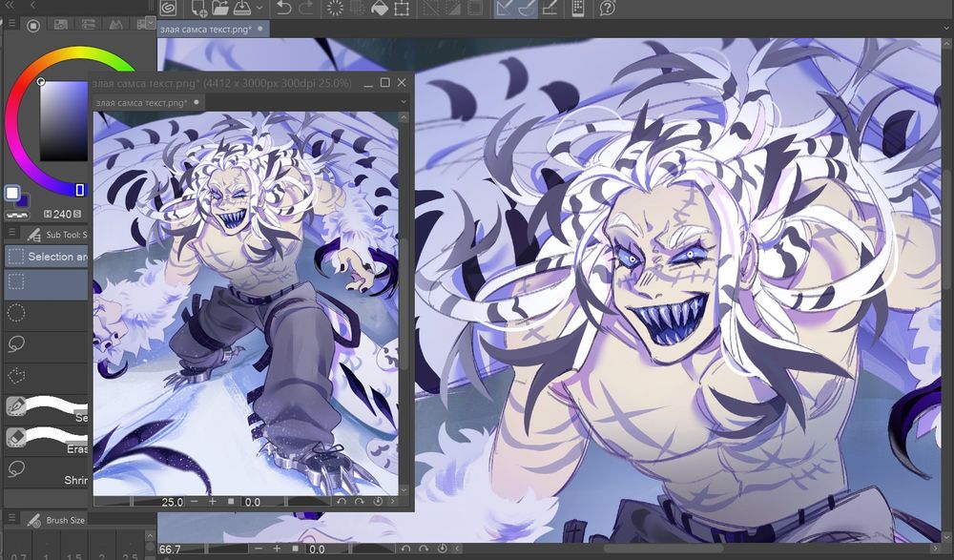954x560 pixels.
Task: Expand the Save options dropdown arrow
Action: (259, 9)
